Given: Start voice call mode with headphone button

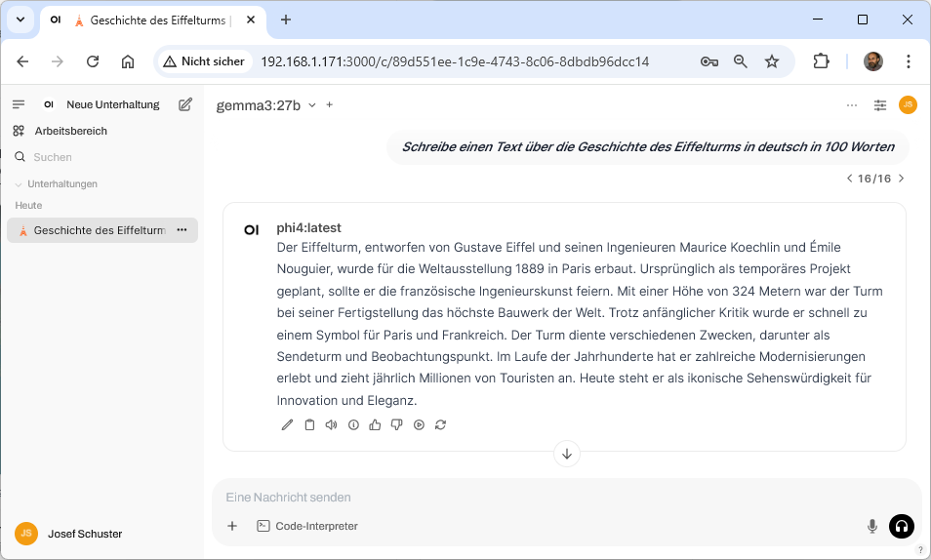Looking at the screenshot, I should coord(902,526).
